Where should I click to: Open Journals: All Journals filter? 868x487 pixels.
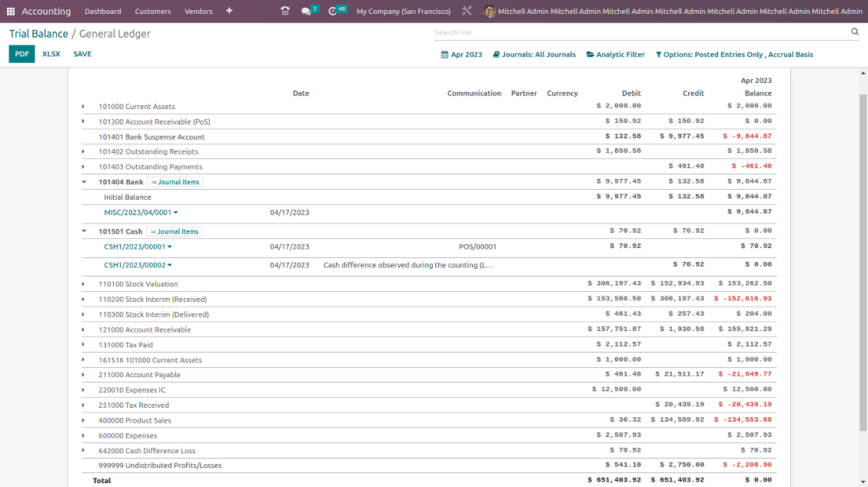(x=534, y=55)
